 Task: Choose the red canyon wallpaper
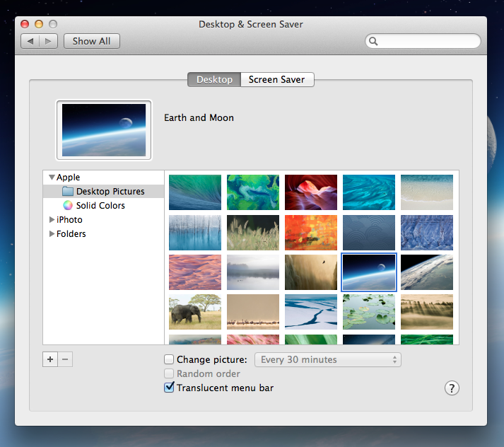tap(311, 192)
